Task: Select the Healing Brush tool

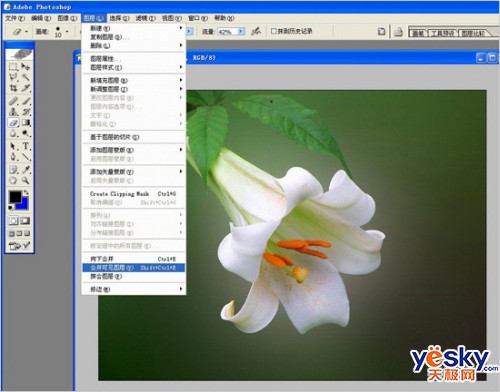Action: click(13, 101)
